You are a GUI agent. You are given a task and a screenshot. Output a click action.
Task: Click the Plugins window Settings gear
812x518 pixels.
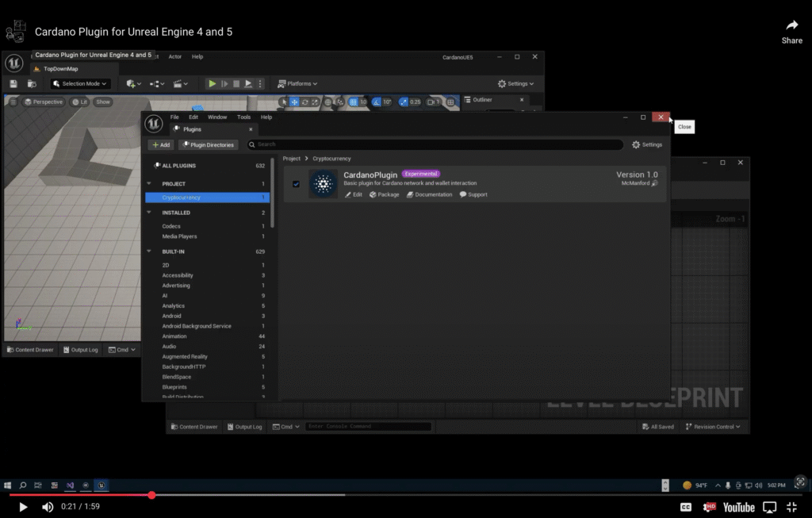click(647, 144)
